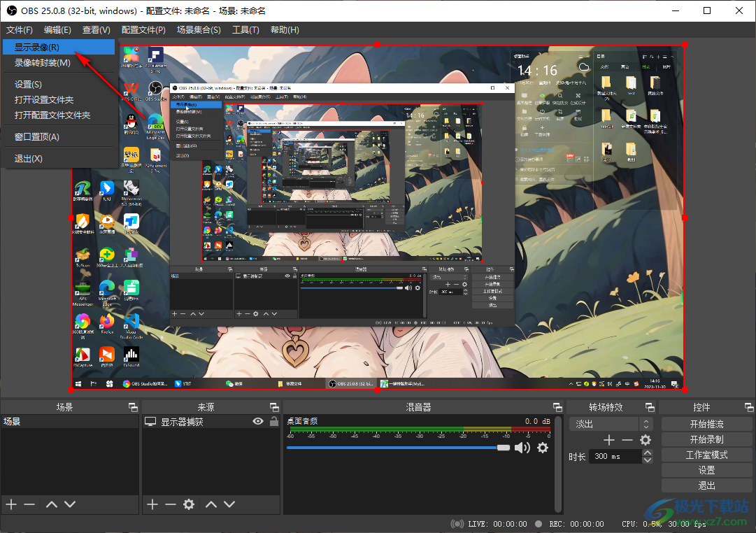This screenshot has width=756, height=533.
Task: Choose 退出(X) in the File menu
Action: click(58, 159)
